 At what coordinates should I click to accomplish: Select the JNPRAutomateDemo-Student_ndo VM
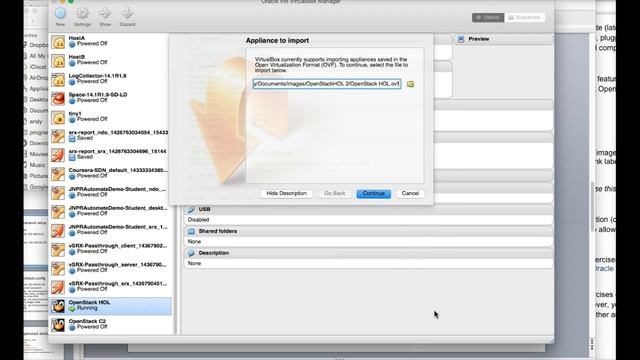click(x=110, y=193)
